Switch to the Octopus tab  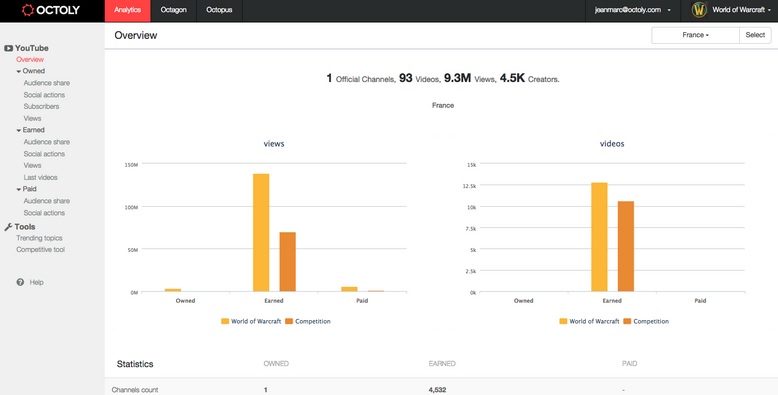[x=219, y=10]
